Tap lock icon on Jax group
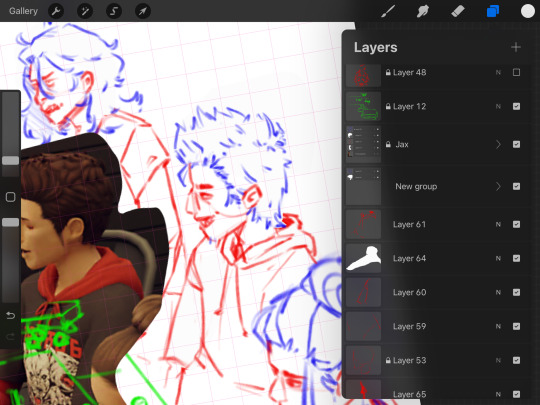540x405 pixels. (x=388, y=144)
